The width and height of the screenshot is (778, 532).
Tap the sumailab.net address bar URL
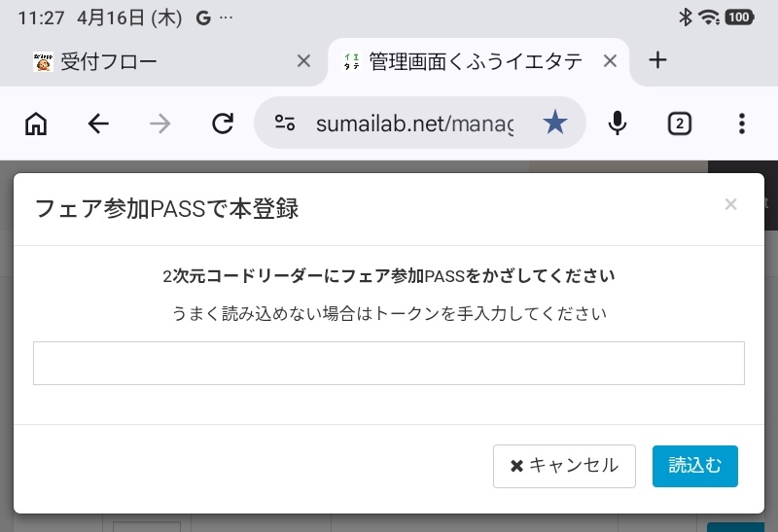point(414,124)
